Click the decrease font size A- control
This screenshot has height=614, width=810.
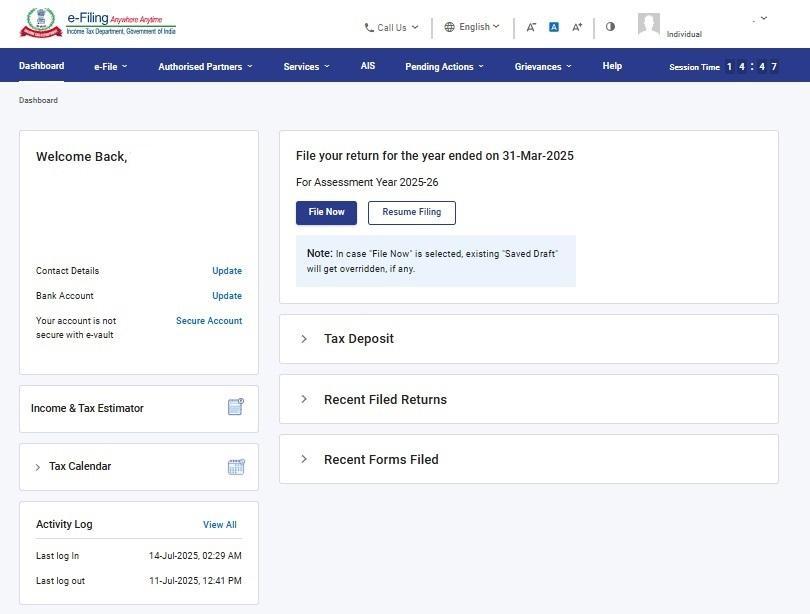coord(531,27)
